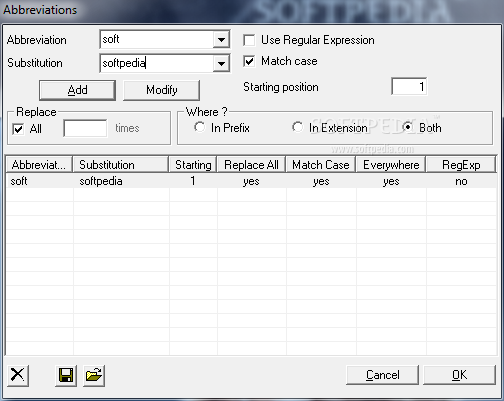Uncheck the Match case checkbox
The height and width of the screenshot is (401, 504).
pos(249,61)
